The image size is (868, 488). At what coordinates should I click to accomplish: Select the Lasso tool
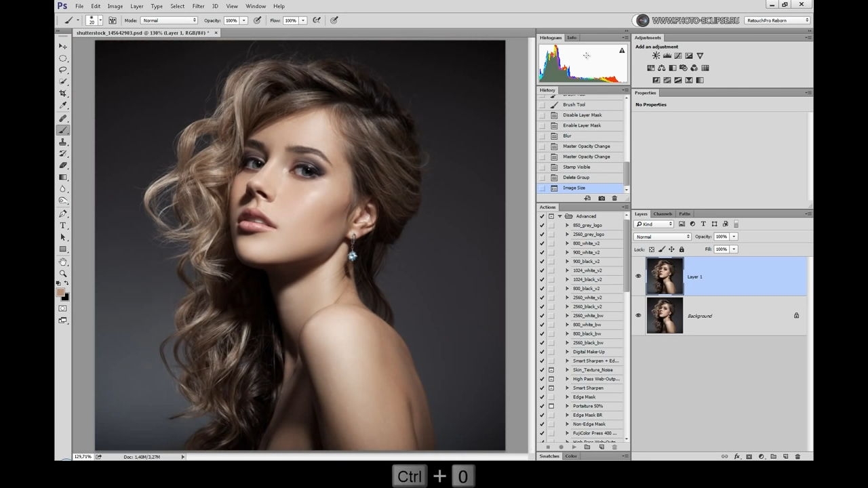click(x=63, y=70)
